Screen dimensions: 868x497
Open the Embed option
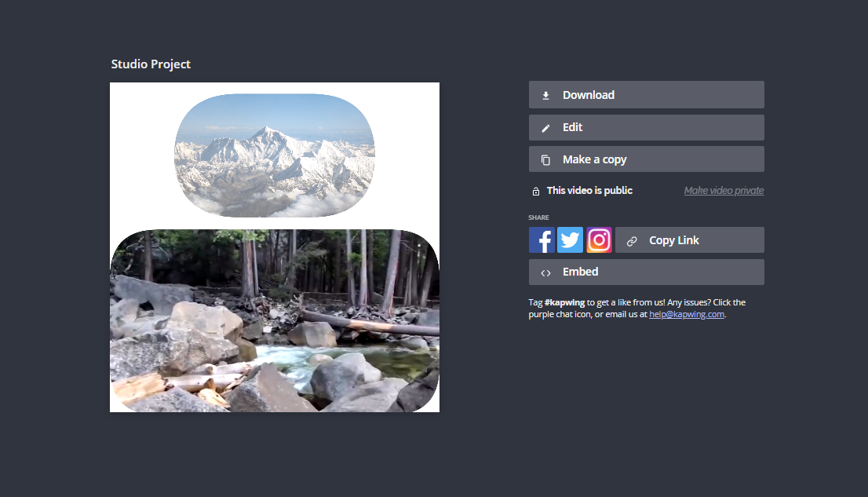(647, 272)
